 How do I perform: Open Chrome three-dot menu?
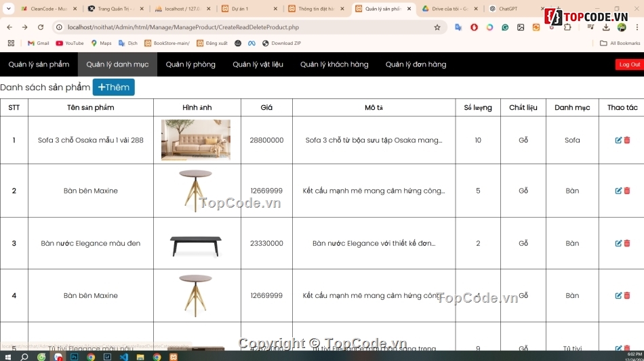click(x=637, y=27)
